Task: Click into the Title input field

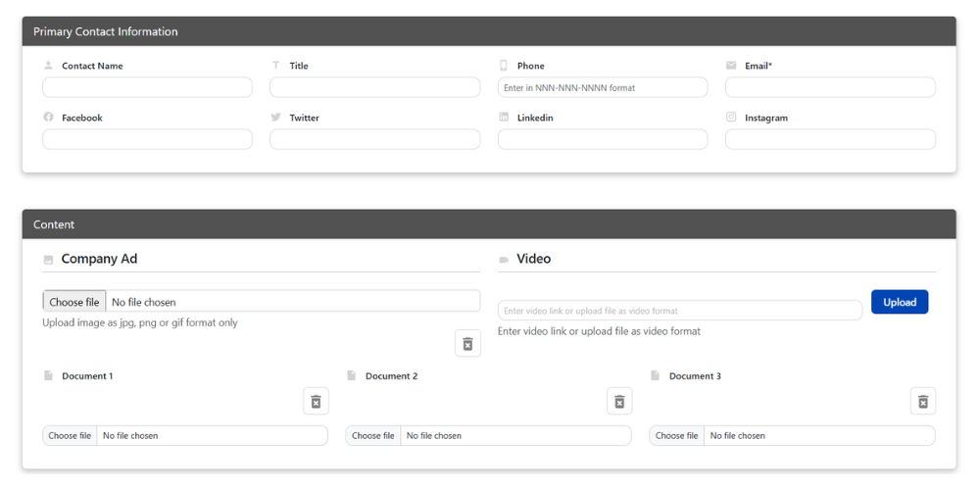Action: (374, 88)
